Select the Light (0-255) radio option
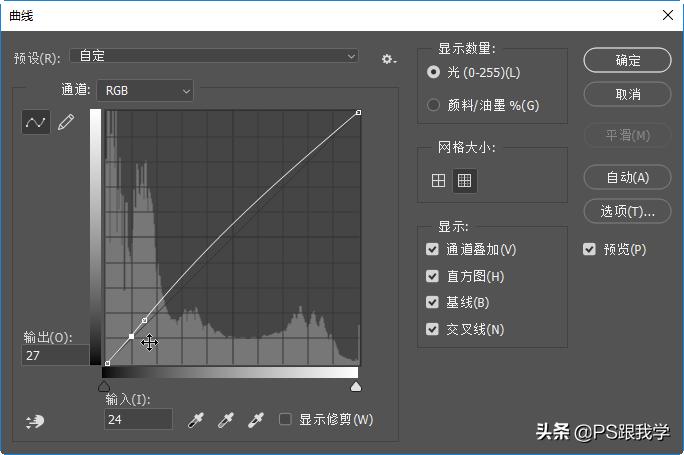Image resolution: width=684 pixels, height=455 pixels. pos(433,72)
